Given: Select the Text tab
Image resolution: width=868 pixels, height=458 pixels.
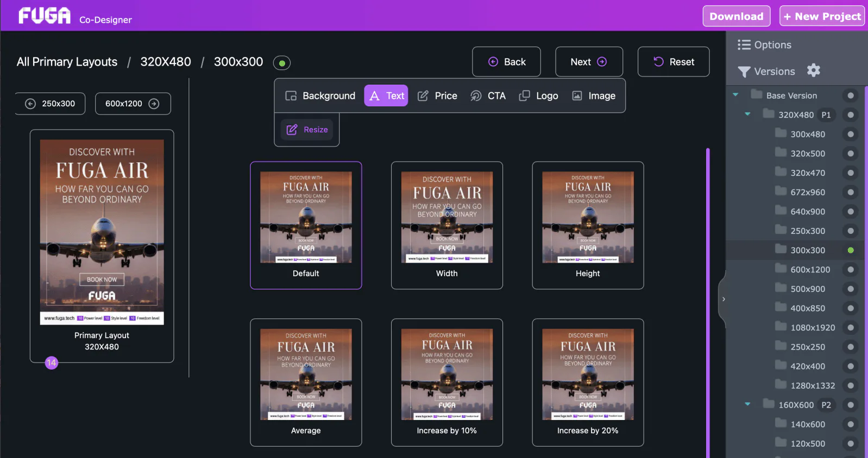Looking at the screenshot, I should click(x=386, y=96).
